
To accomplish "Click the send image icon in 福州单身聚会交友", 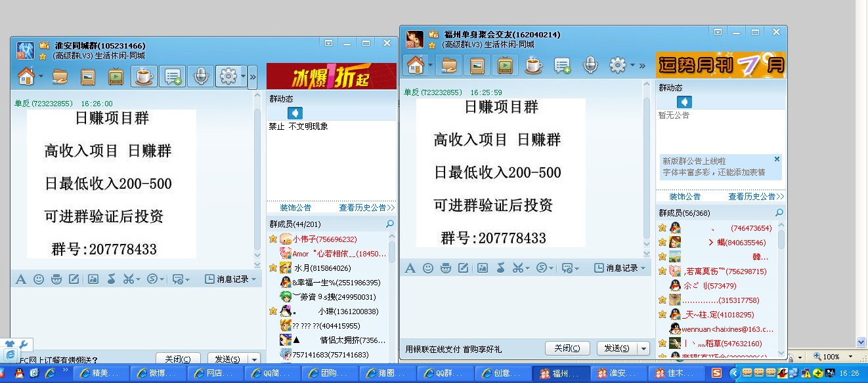I will click(x=482, y=268).
